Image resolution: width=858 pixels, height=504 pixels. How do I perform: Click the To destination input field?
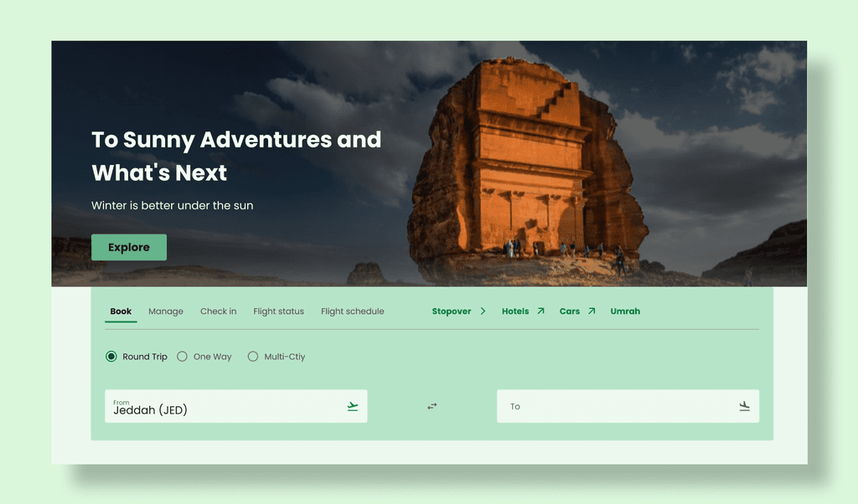(628, 406)
